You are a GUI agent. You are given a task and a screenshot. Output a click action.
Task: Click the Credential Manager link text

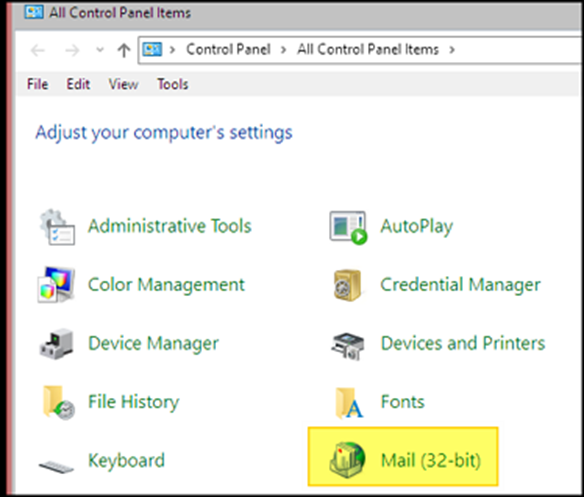pyautogui.click(x=460, y=285)
